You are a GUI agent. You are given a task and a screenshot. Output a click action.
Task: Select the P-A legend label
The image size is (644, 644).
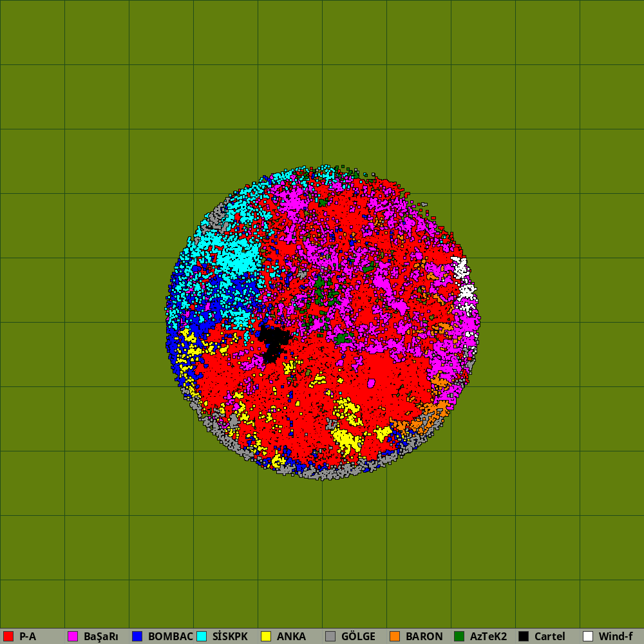pyautogui.click(x=28, y=636)
